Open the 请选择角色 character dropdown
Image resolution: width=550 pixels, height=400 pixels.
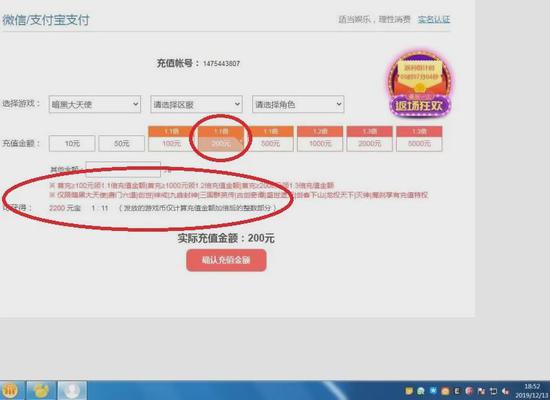point(298,104)
